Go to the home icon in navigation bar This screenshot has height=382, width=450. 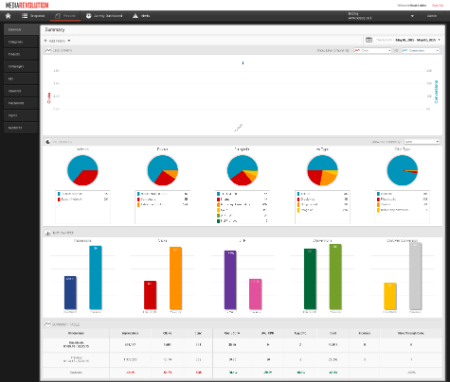pyautogui.click(x=8, y=16)
